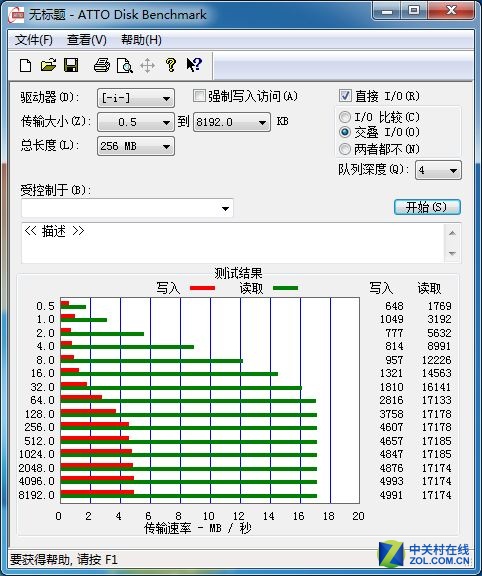Click the green read bar for 8192.0
The width and height of the screenshot is (482, 576).
pyautogui.click(x=189, y=496)
